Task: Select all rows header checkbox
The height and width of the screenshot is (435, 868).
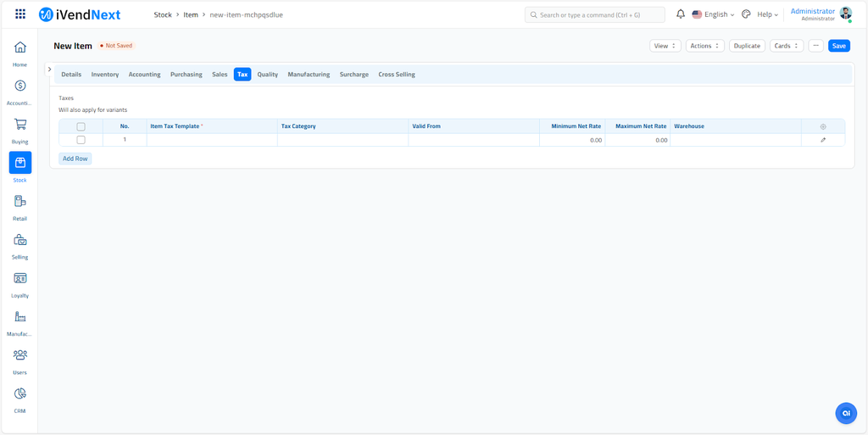Action: tap(81, 126)
